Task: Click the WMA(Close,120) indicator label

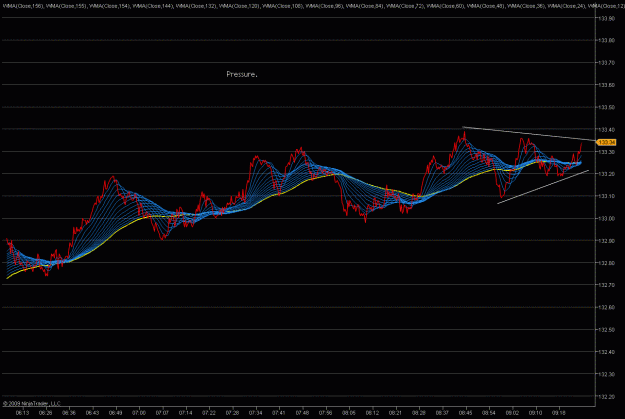Action: click(239, 6)
